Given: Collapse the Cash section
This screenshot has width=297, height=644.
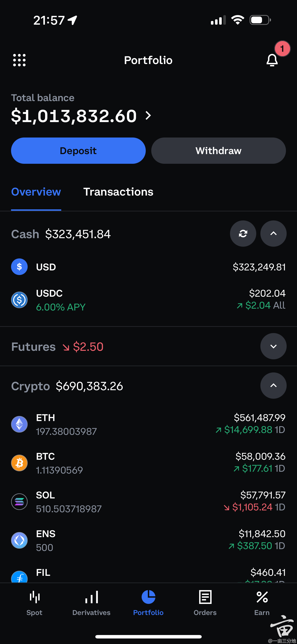Looking at the screenshot, I should pyautogui.click(x=274, y=234).
